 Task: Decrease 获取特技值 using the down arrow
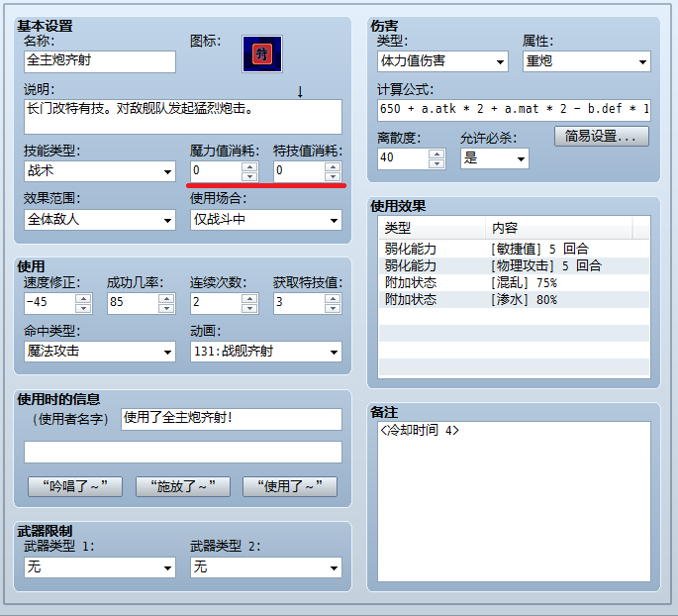click(x=333, y=308)
